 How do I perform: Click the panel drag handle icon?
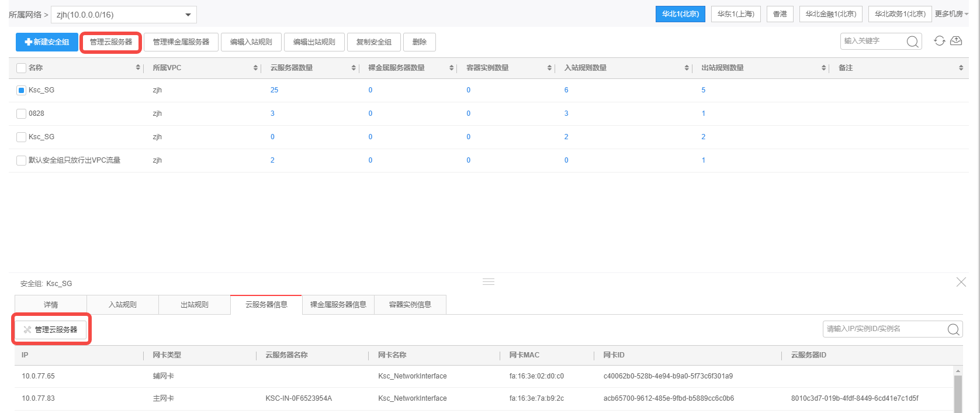click(489, 282)
